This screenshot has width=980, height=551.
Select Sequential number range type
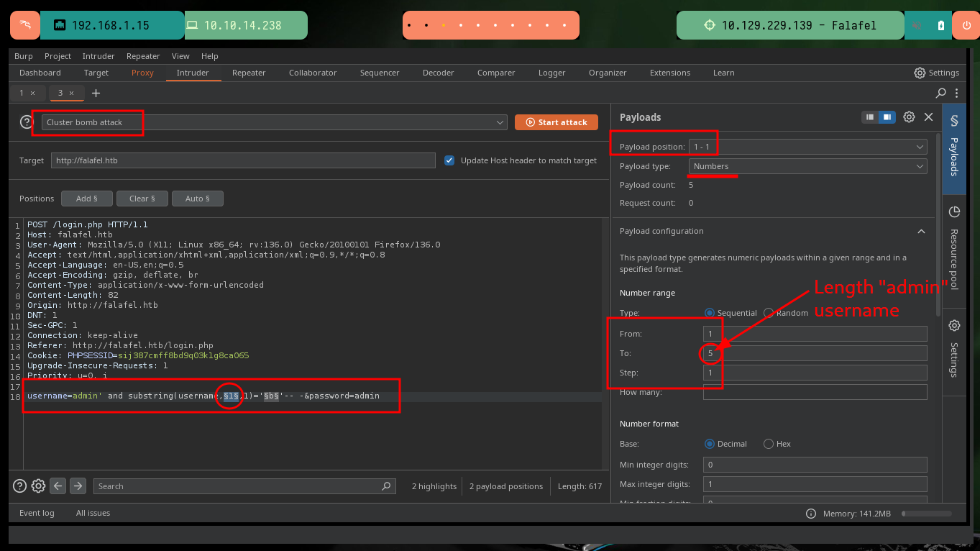click(710, 313)
